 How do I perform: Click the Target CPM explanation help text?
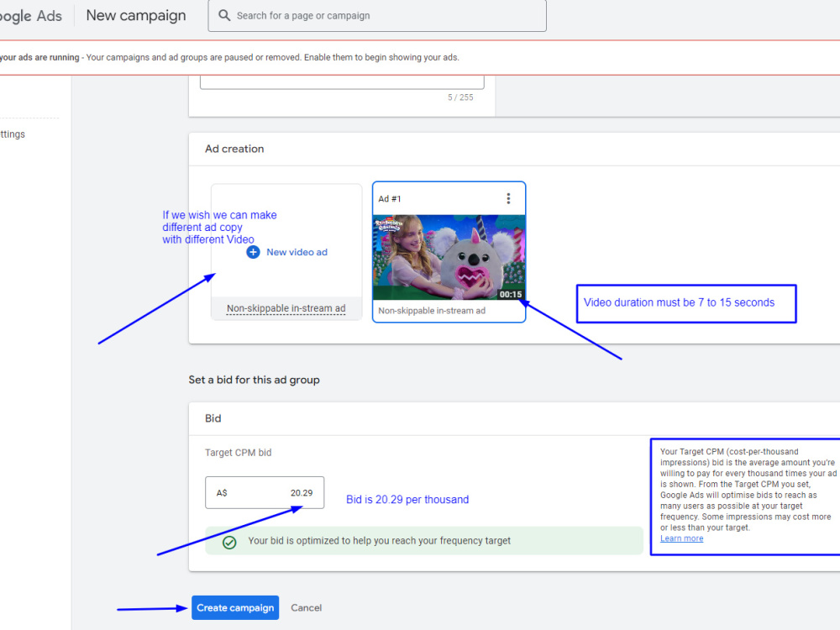[x=748, y=490]
